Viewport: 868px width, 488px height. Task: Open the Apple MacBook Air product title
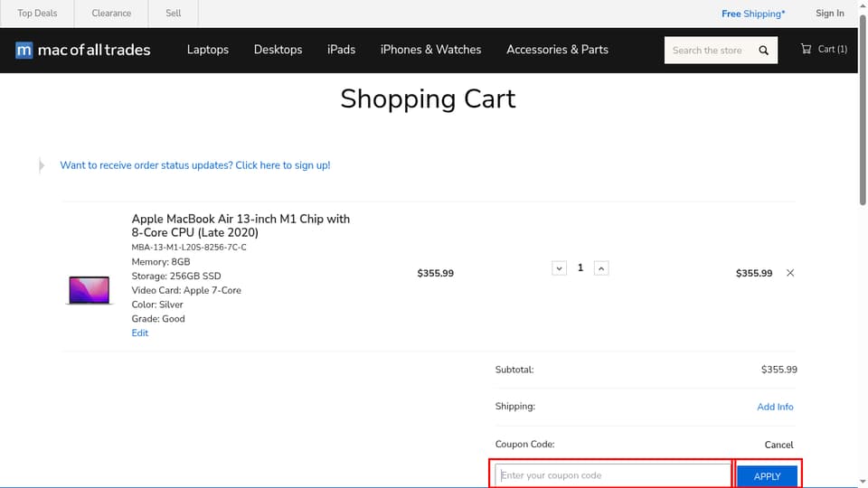[x=241, y=226]
